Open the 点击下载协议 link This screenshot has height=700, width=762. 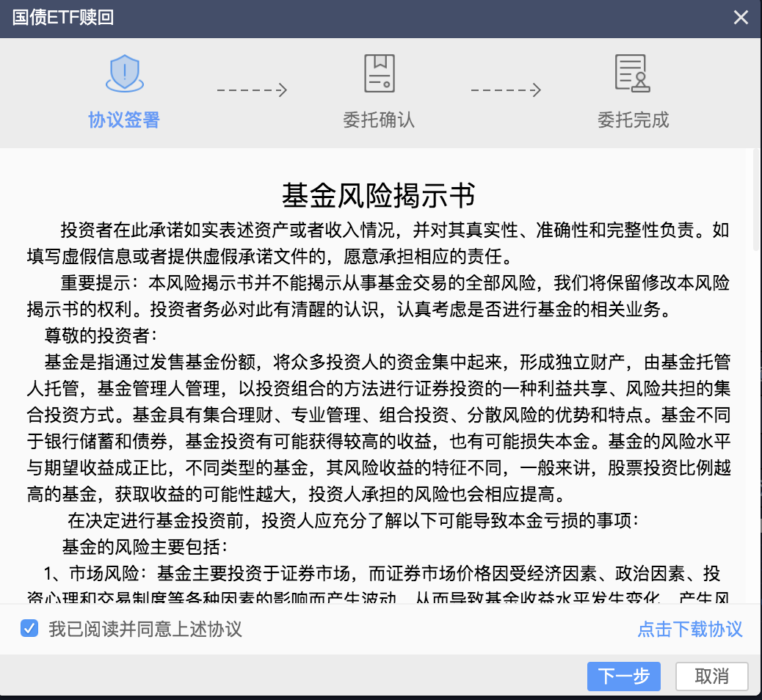689,630
